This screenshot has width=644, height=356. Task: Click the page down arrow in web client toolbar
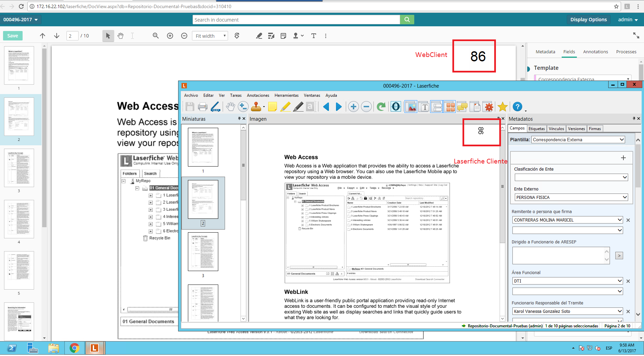(57, 36)
